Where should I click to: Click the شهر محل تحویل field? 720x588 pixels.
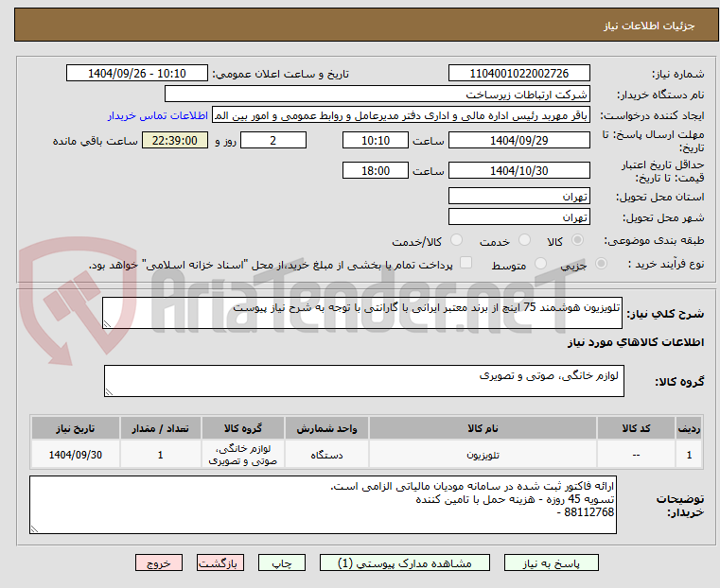(518, 216)
